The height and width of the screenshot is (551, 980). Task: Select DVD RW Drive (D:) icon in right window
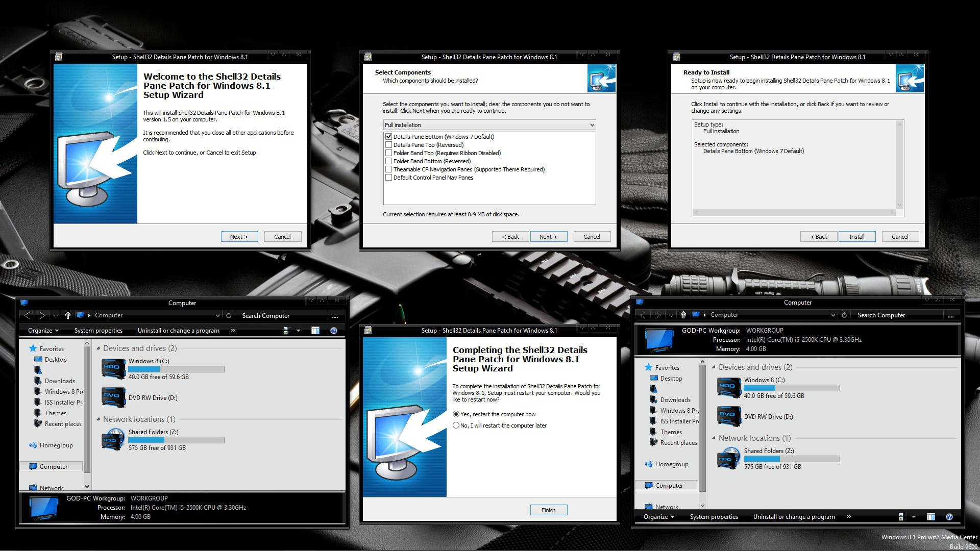(729, 416)
